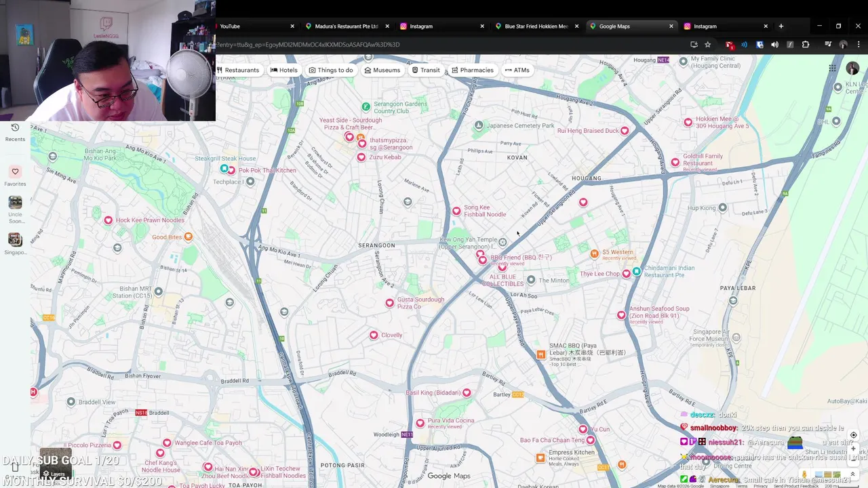
Task: Select Pura Vida Cocina pin
Action: (x=420, y=424)
